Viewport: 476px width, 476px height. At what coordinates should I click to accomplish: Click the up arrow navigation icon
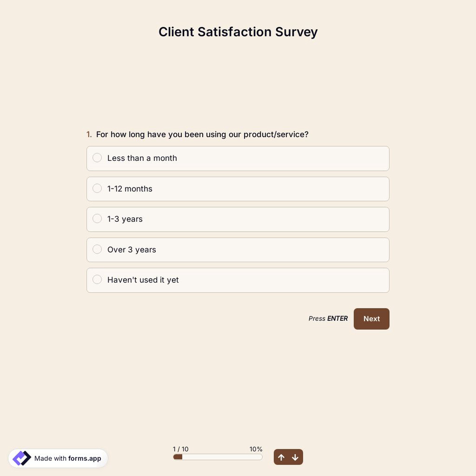tap(281, 456)
